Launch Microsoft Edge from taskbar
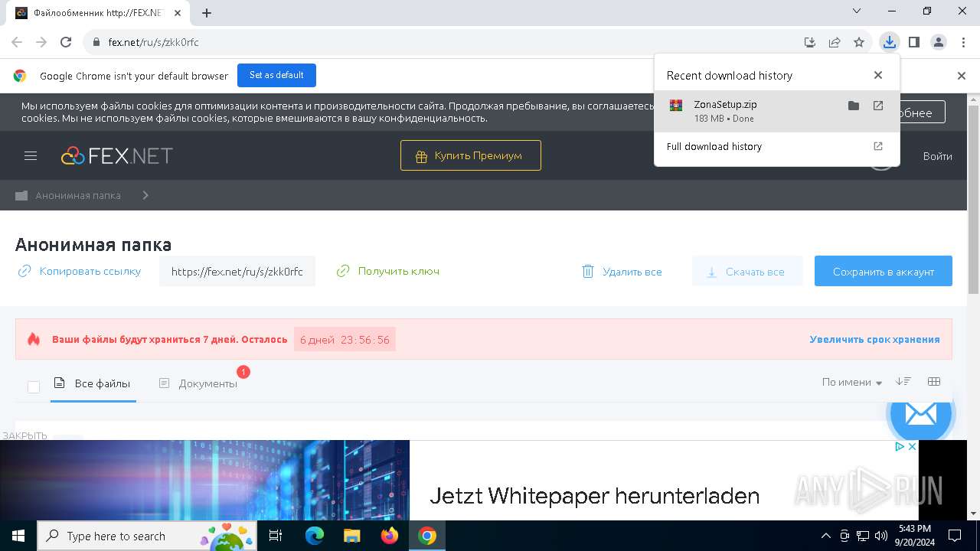Viewport: 980px width, 551px height. coord(314,536)
